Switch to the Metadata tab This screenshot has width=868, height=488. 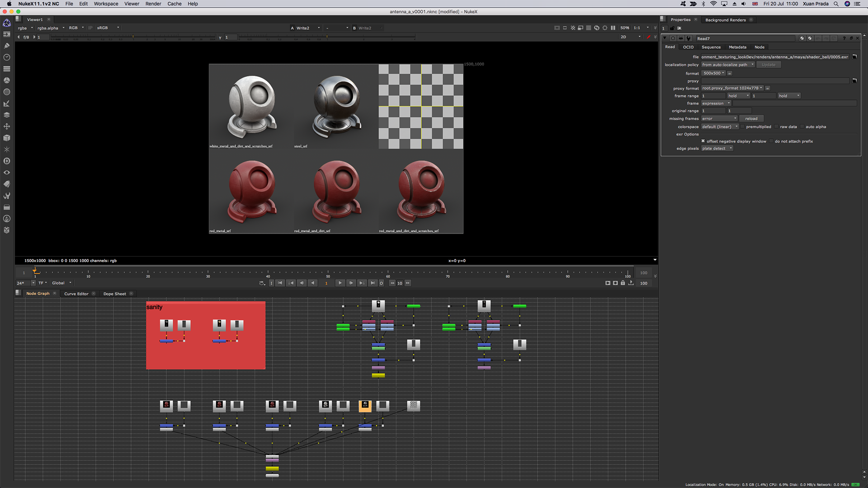pyautogui.click(x=737, y=47)
